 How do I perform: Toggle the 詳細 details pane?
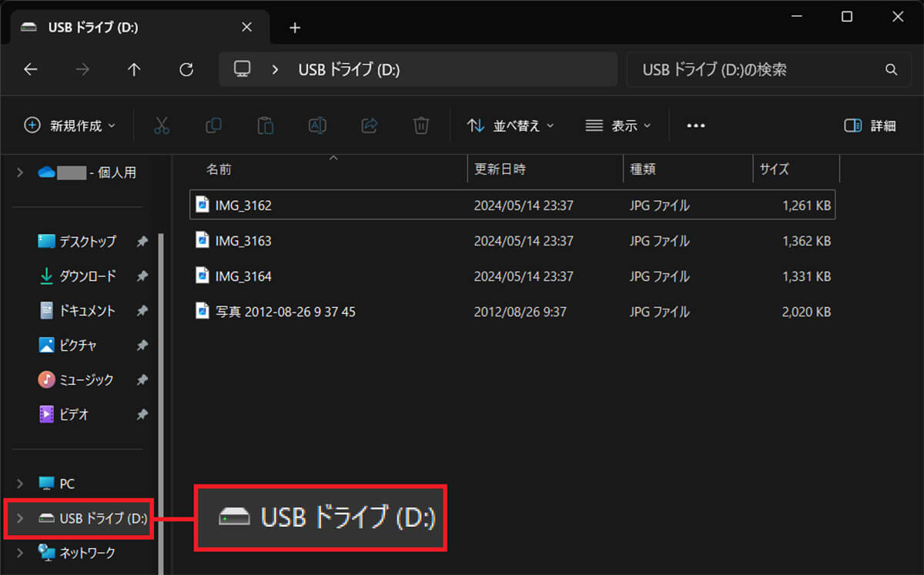coord(870,125)
